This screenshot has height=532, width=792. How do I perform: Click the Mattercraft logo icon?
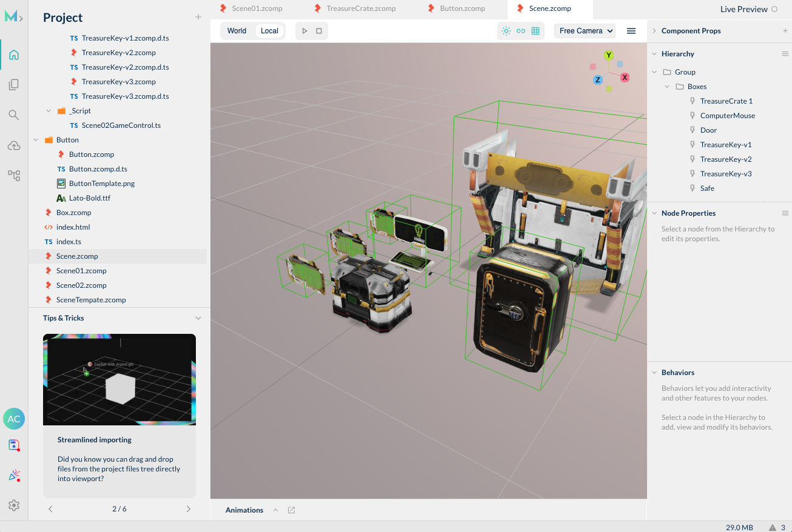coord(14,17)
